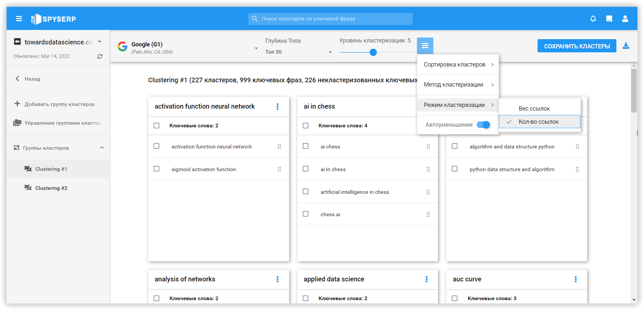Click the refresh project data icon
Viewport: 644px width, 310px height.
[100, 56]
